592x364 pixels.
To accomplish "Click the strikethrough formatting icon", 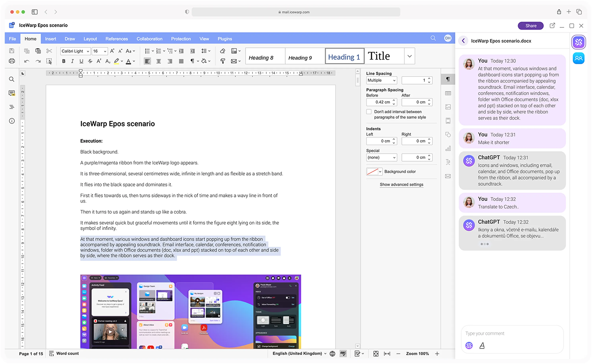I will 90,61.
